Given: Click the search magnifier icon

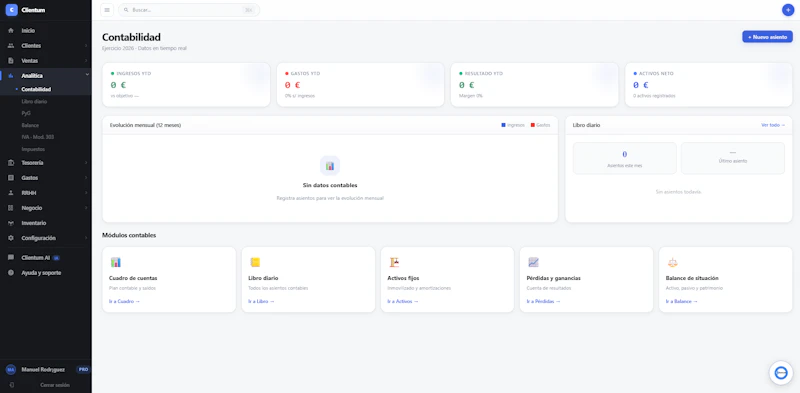Looking at the screenshot, I should coord(126,10).
